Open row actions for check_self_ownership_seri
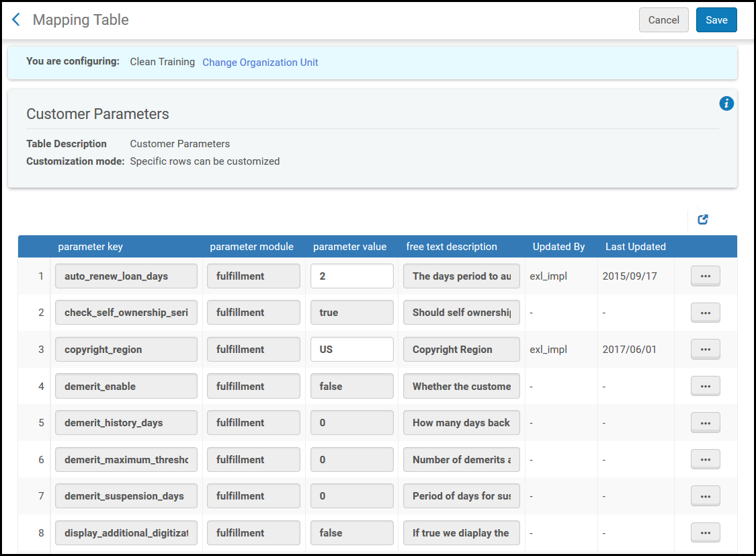 (x=706, y=313)
